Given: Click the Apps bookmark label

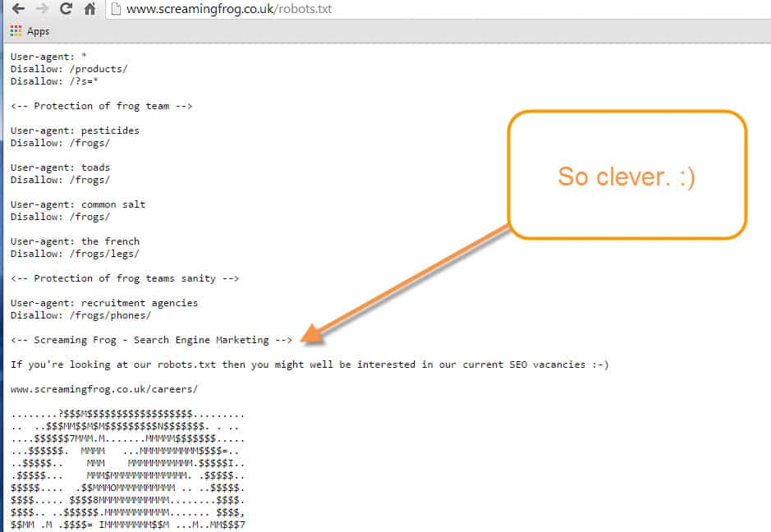Looking at the screenshot, I should 39,31.
